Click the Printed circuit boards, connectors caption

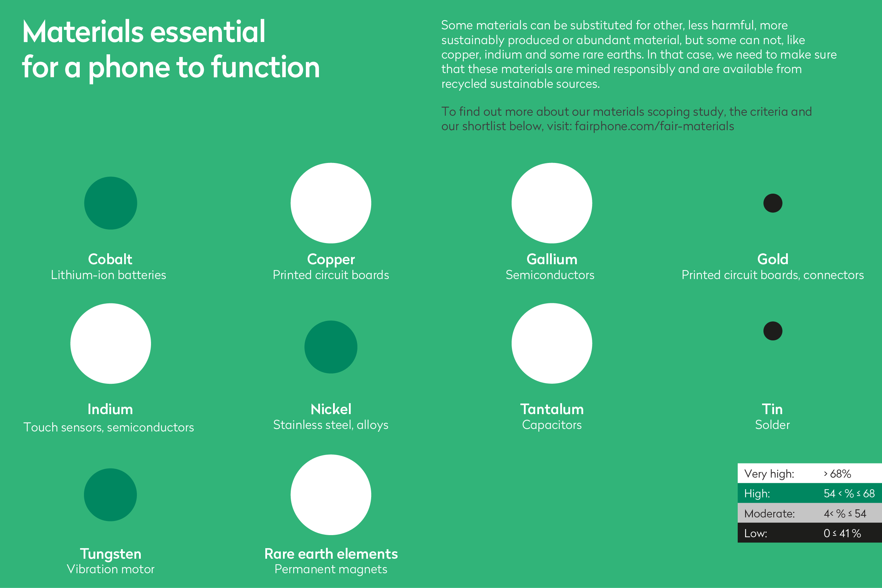coord(773,275)
